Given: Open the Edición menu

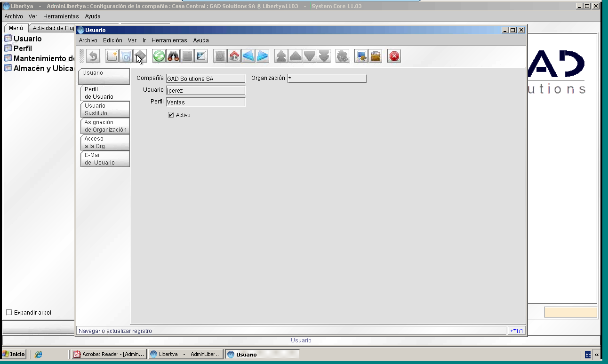Looking at the screenshot, I should tap(112, 40).
